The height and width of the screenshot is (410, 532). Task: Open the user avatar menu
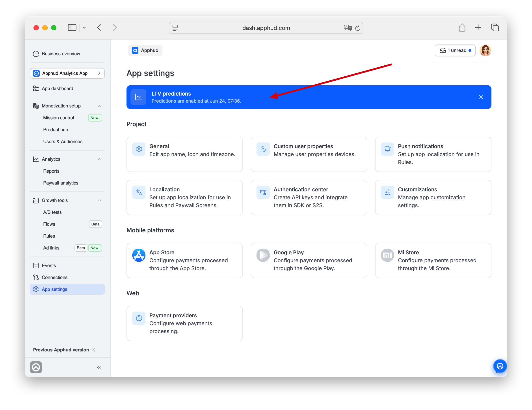485,50
